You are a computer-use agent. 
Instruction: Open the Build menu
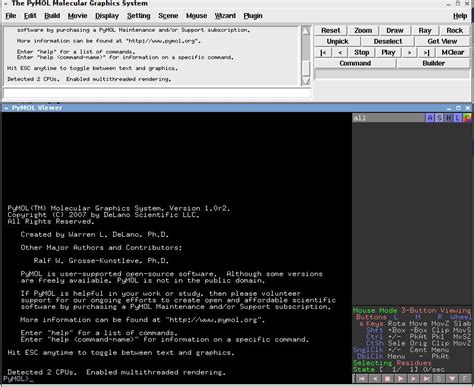point(52,16)
